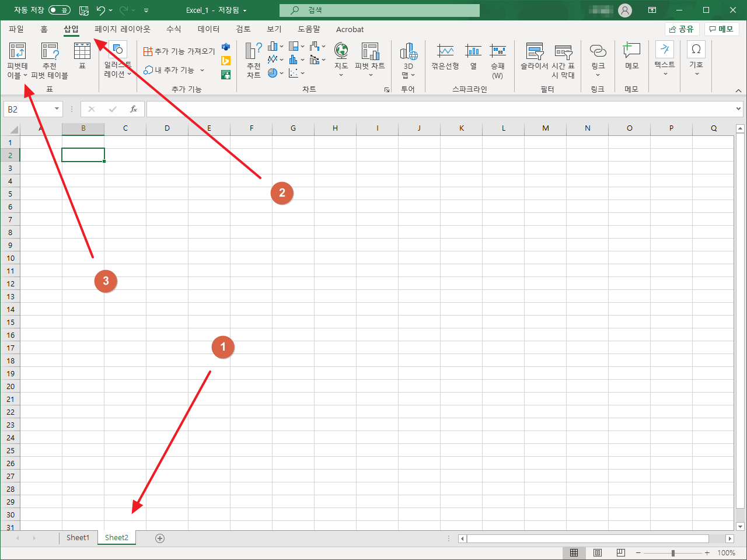Viewport: 747px width, 560px height.
Task: Open 3D Map (3D 맵)
Action: click(409, 60)
